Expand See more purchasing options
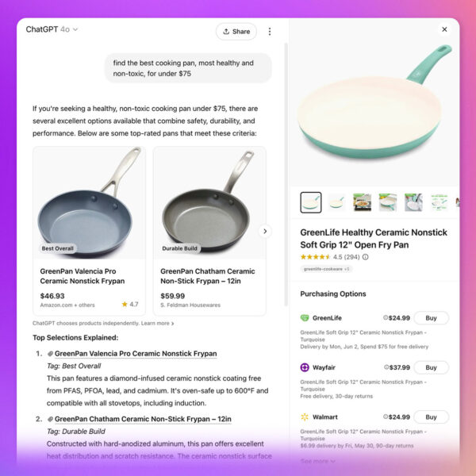This screenshot has width=476, height=476. [x=317, y=461]
